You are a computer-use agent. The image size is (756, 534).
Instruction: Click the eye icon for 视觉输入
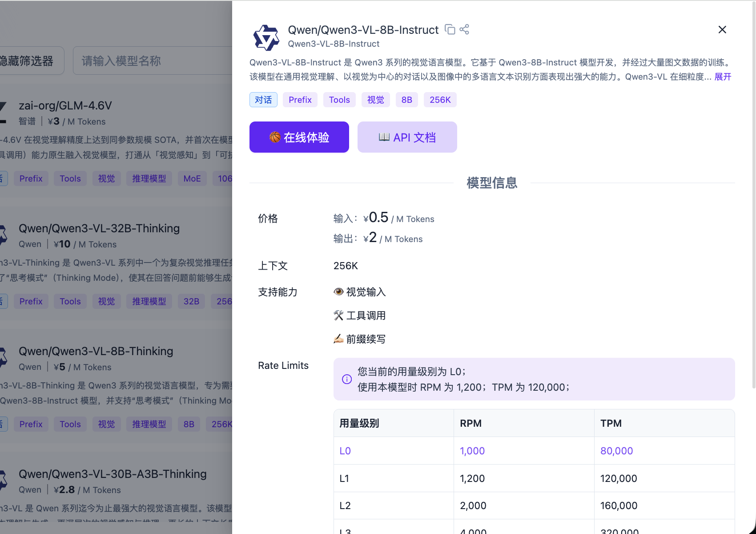pos(338,291)
